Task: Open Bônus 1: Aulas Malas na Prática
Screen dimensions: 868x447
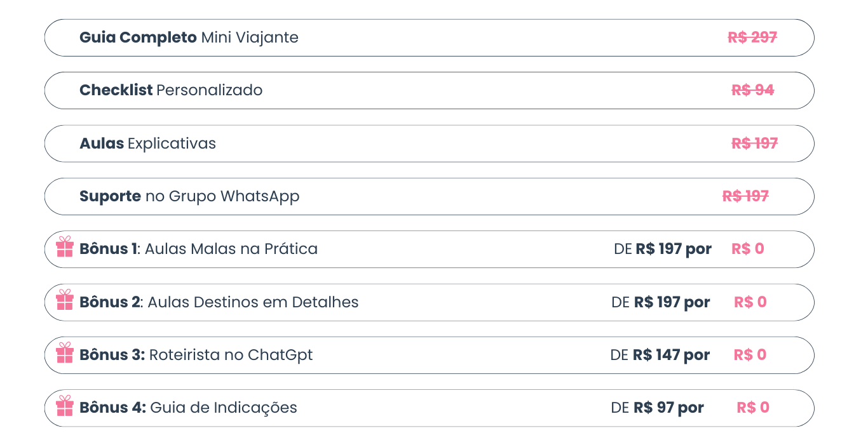Action: click(x=198, y=249)
